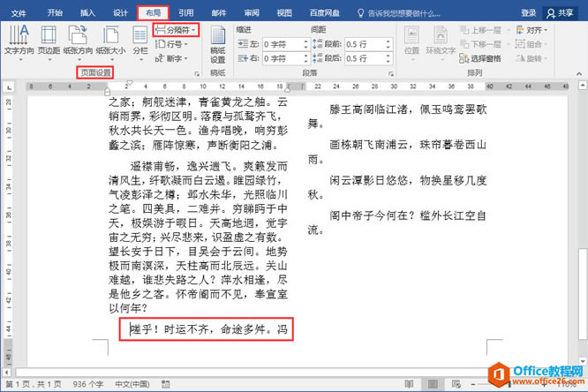Image resolution: width=588 pixels, height=392 pixels.
Task: Click the 上移一层 bring forward button
Action: coord(481,30)
